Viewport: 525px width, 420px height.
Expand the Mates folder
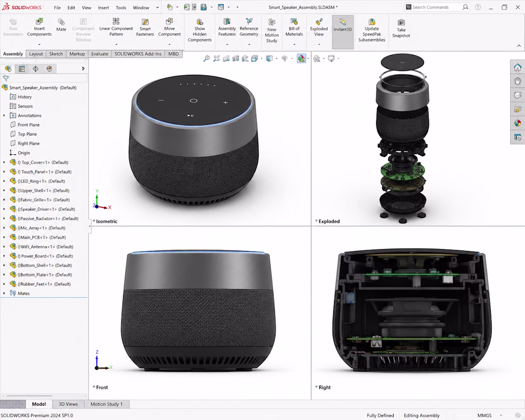(4, 294)
